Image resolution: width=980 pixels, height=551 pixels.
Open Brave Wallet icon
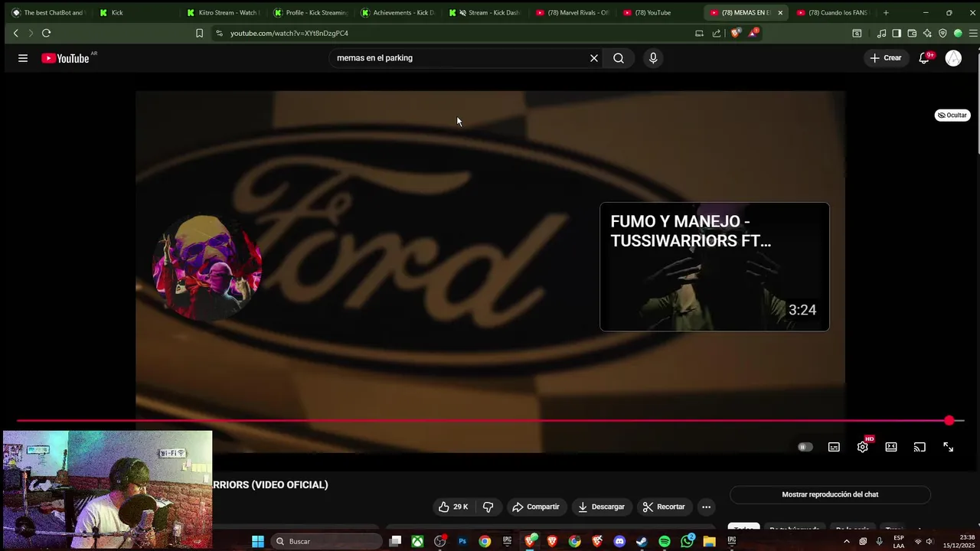point(912,33)
